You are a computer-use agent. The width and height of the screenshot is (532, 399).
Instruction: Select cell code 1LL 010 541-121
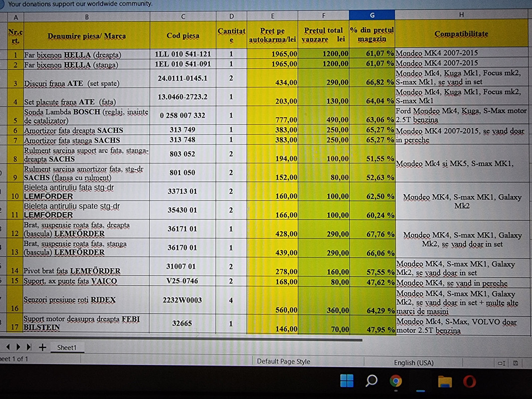[183, 54]
